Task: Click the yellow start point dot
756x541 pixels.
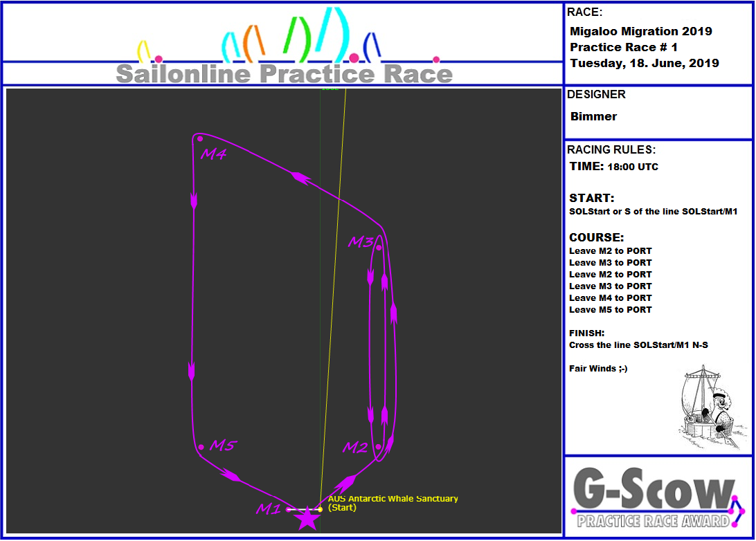Action: tap(320, 509)
